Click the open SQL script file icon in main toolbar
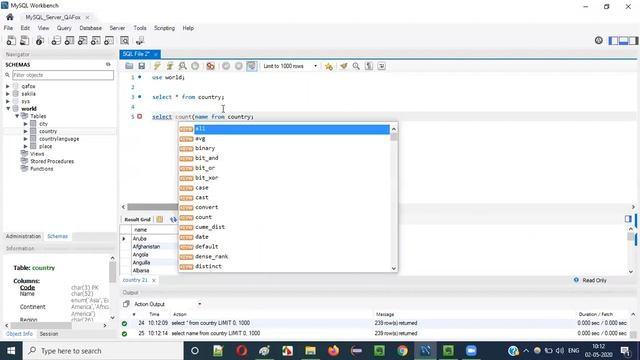640x360 pixels. pos(24,40)
